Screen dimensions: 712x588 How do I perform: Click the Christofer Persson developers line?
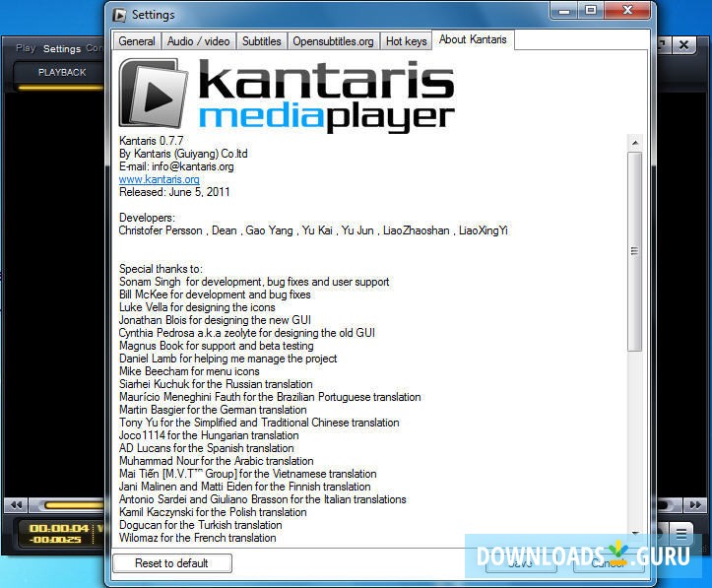click(313, 230)
